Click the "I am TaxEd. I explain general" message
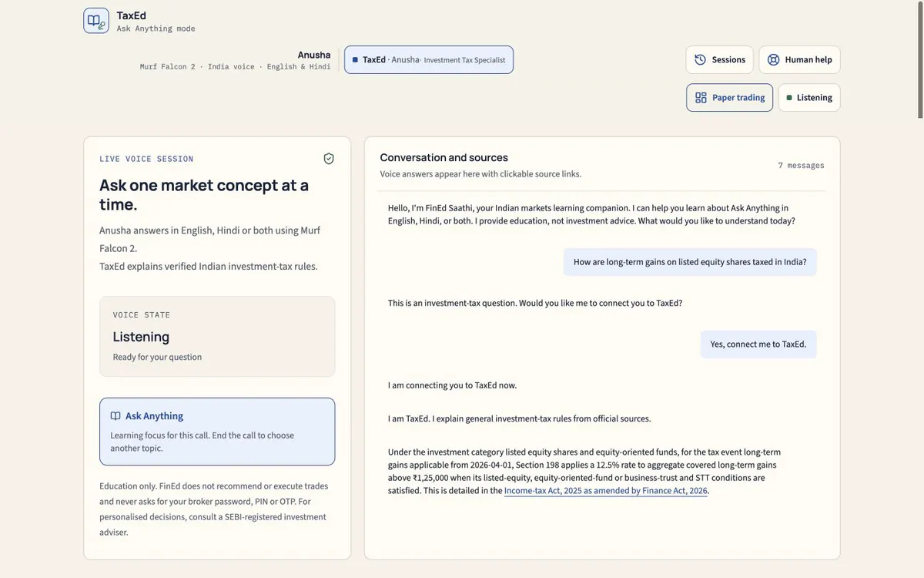The image size is (924, 578). (x=519, y=419)
